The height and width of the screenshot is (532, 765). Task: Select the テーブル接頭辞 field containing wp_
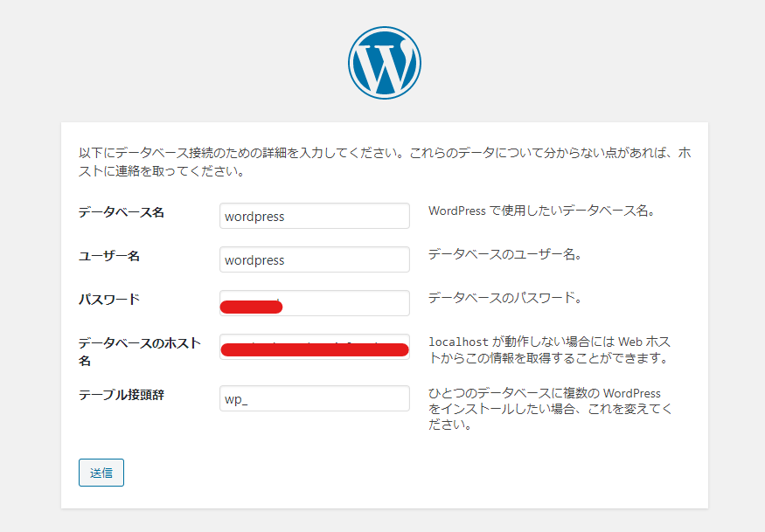tap(315, 398)
